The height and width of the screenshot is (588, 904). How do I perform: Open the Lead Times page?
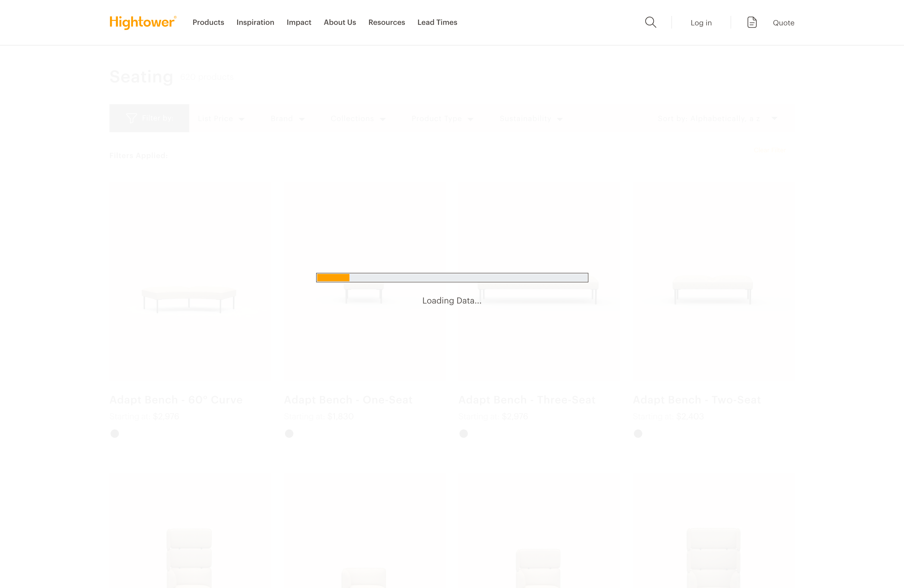click(x=437, y=22)
